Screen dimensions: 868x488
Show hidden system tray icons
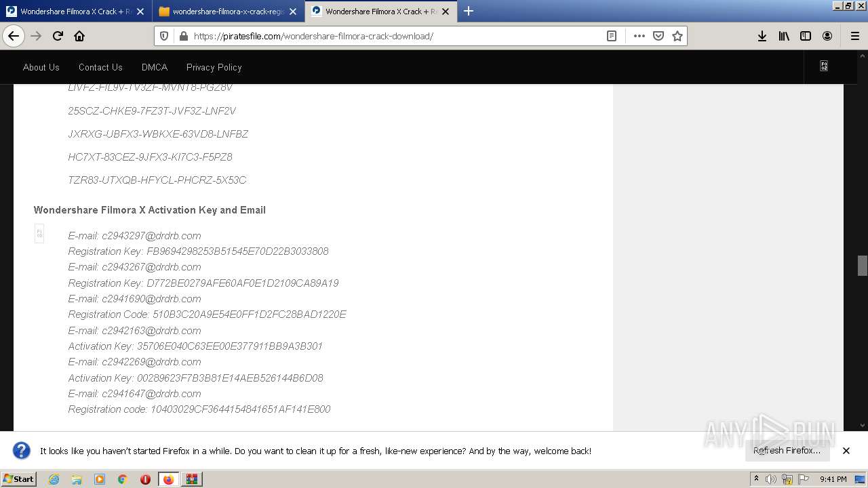[x=756, y=479]
